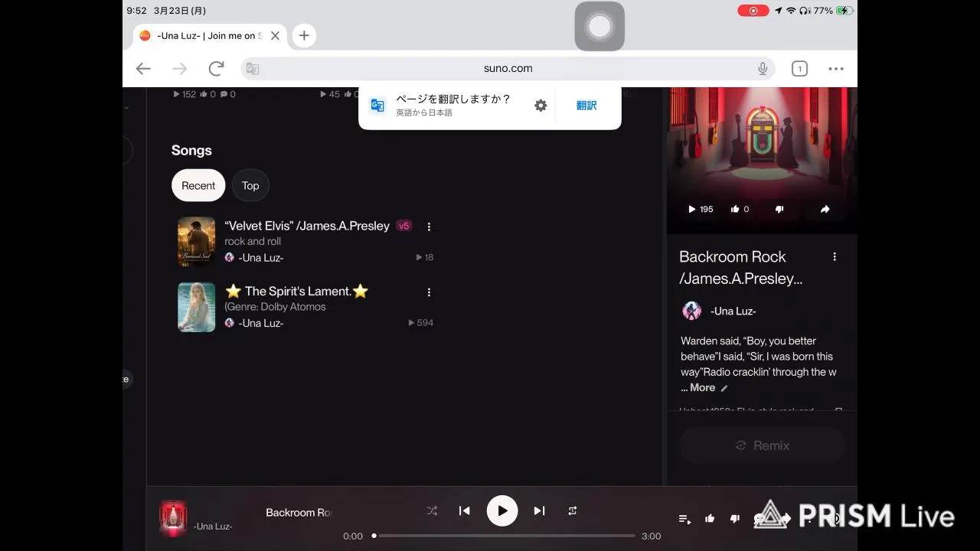The height and width of the screenshot is (551, 980).
Task: Dislike the current track in player bar
Action: coord(735,519)
